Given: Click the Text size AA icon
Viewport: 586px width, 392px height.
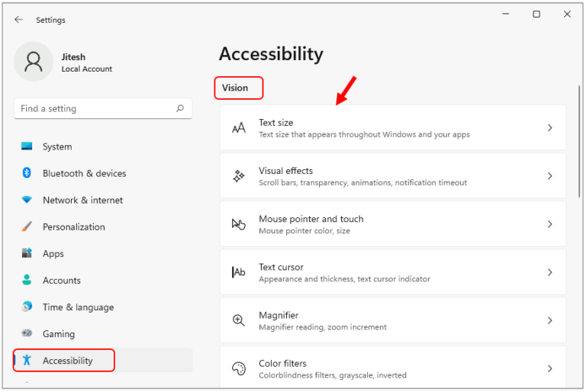Looking at the screenshot, I should coord(239,128).
